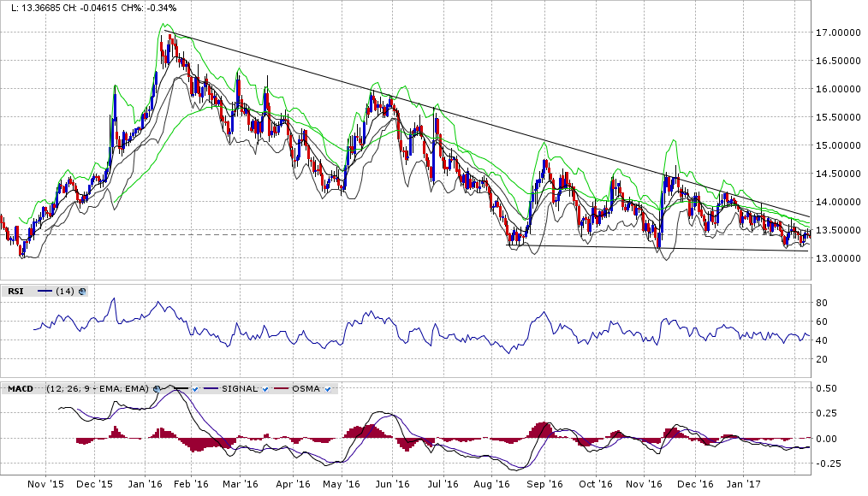868x496 pixels.
Task: Click the 15.00000 price axis label
Action: click(838, 145)
